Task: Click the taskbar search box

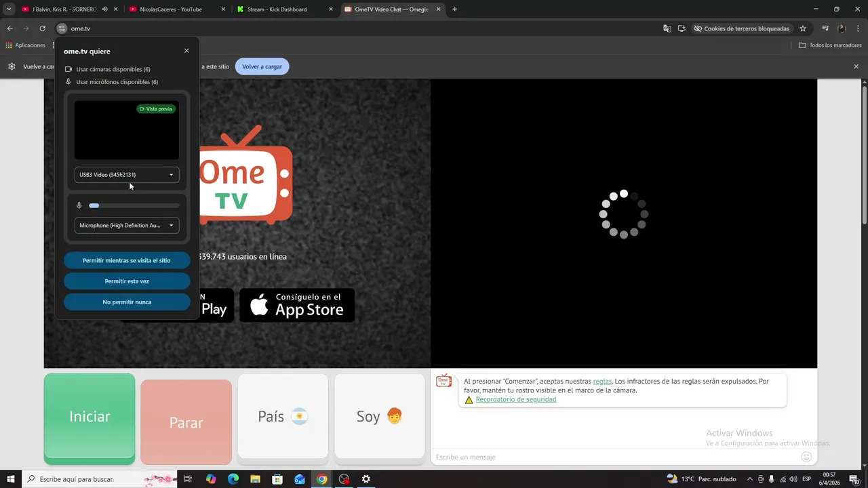Action: coord(98,479)
